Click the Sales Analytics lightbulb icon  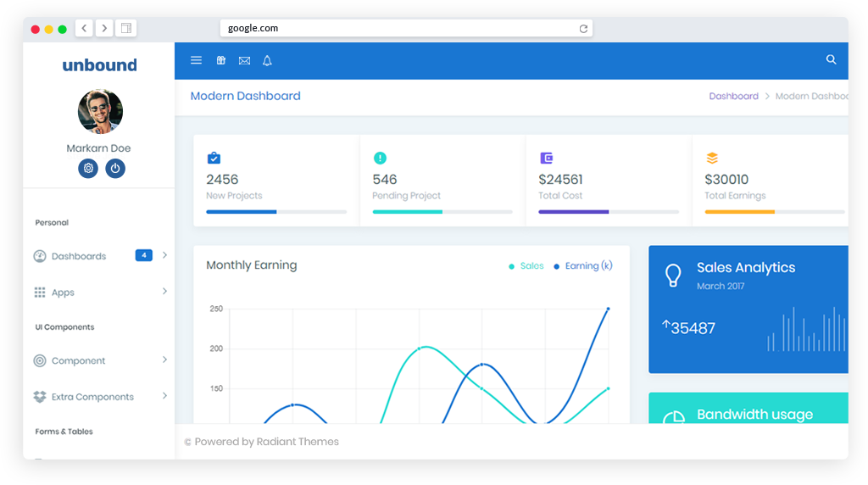673,276
